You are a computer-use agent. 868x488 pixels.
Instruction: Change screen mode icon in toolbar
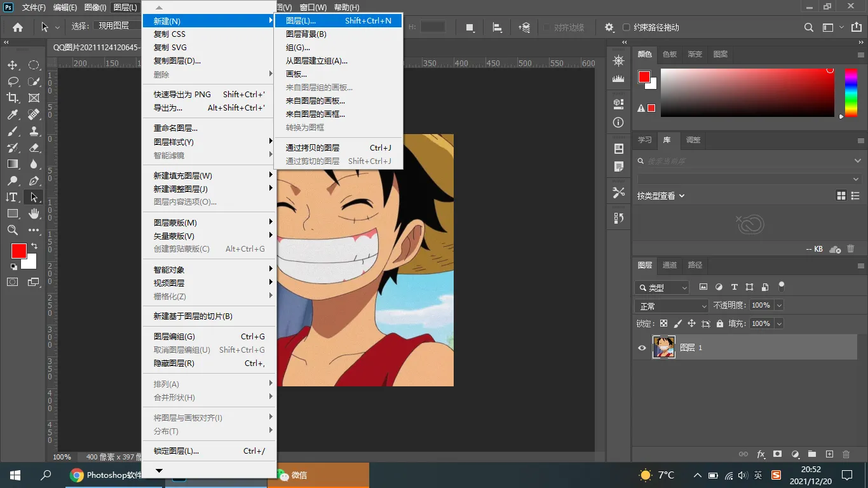[x=34, y=281]
